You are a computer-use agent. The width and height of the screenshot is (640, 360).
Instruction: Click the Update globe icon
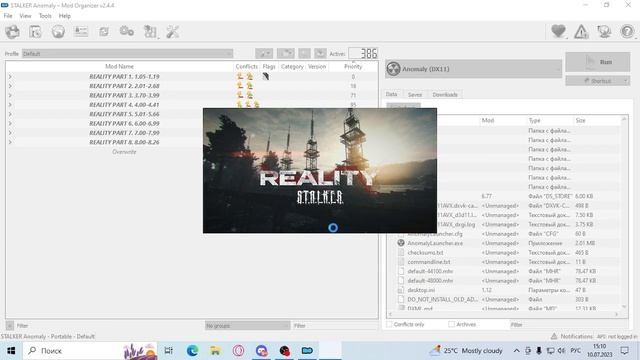click(604, 31)
